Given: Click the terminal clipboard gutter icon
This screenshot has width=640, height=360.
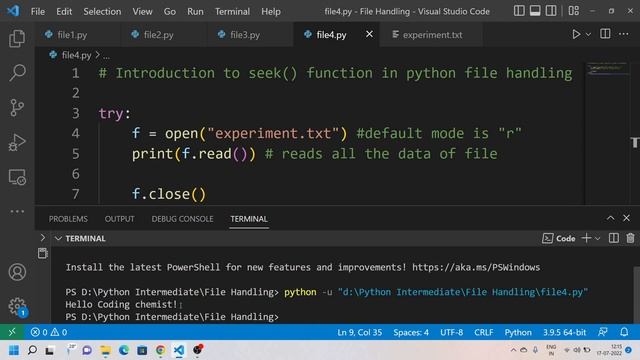Looking at the screenshot, I should (x=42, y=253).
